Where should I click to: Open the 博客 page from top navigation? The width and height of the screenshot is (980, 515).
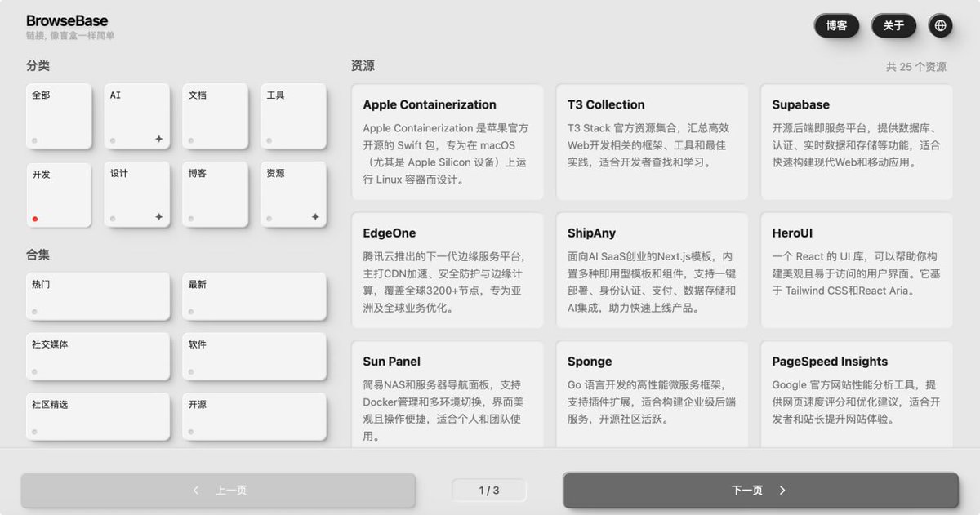[x=836, y=25]
